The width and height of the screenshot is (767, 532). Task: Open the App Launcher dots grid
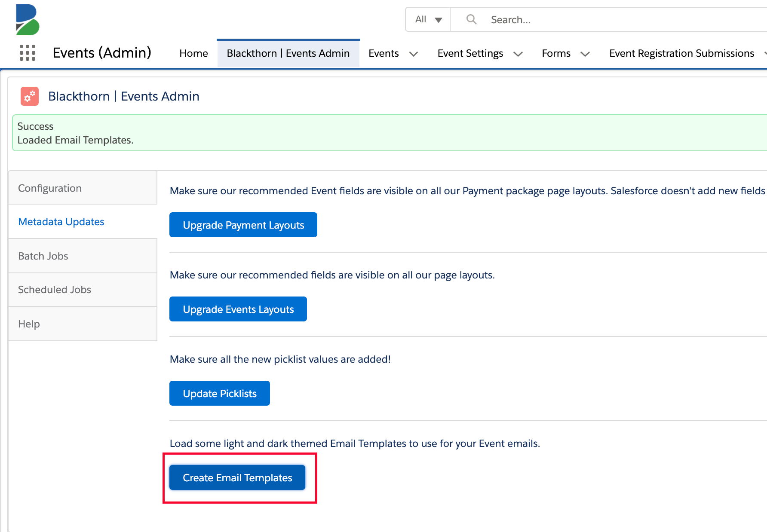(x=28, y=53)
